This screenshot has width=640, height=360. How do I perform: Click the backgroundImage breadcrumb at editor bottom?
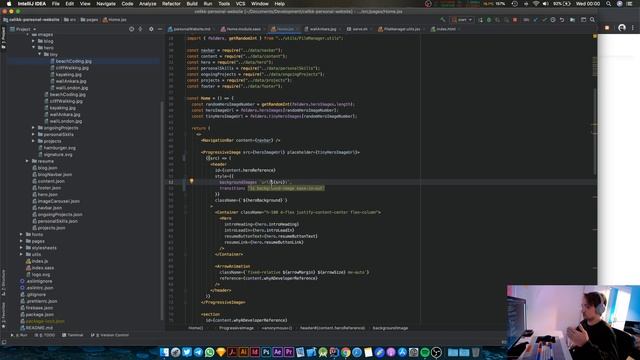(390, 328)
